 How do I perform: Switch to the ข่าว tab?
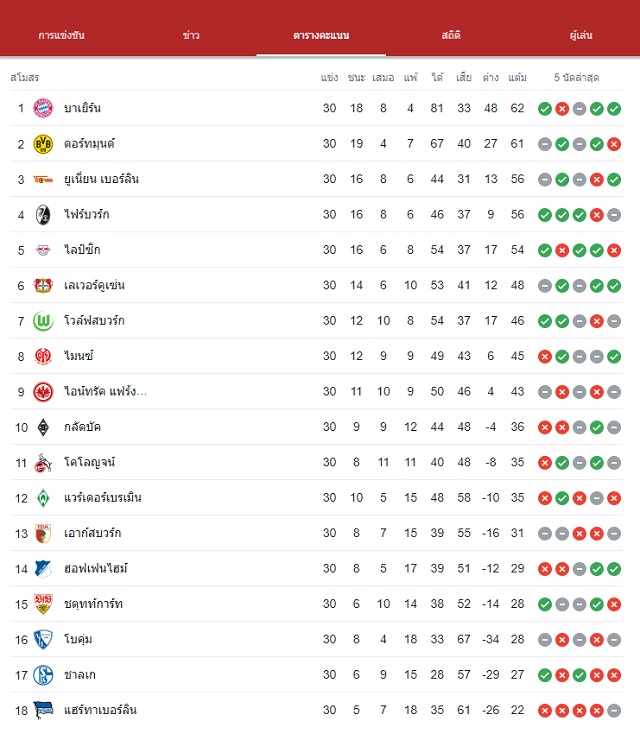[x=191, y=35]
